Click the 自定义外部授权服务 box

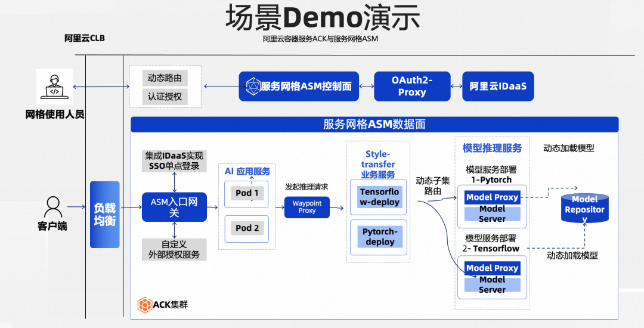click(x=174, y=249)
